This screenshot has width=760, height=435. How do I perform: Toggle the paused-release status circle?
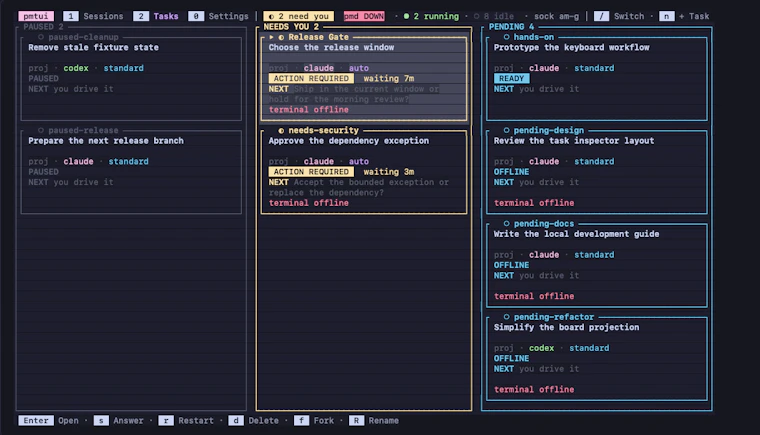click(41, 130)
